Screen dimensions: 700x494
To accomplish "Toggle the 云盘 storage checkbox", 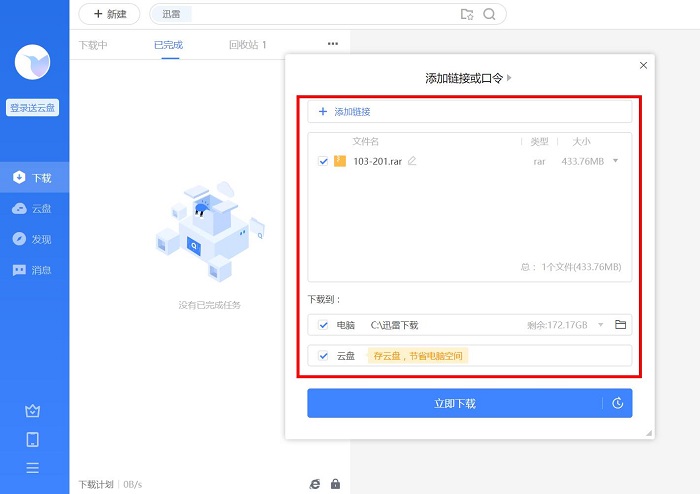I will pos(322,355).
